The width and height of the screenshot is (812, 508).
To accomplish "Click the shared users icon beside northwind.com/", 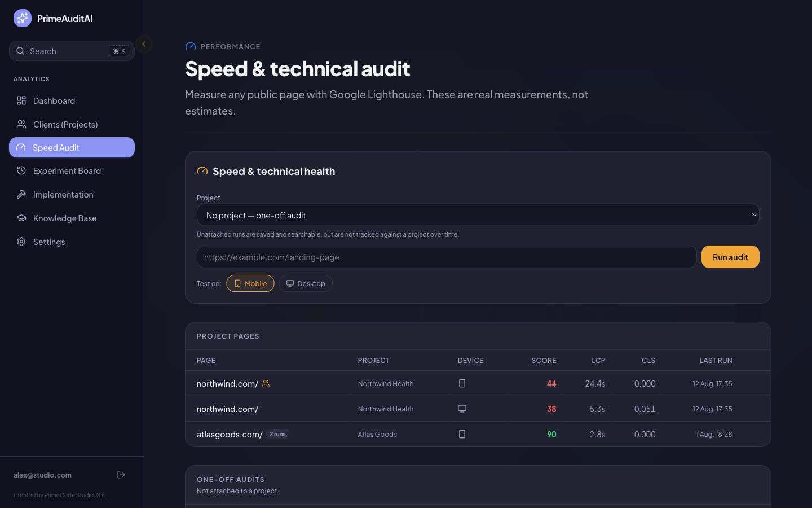I will [x=266, y=383].
